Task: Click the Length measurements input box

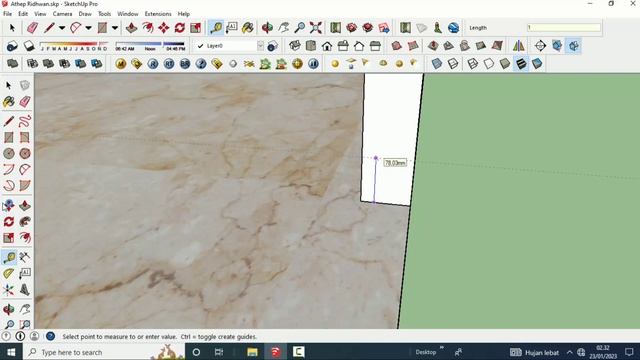Action: click(x=564, y=27)
